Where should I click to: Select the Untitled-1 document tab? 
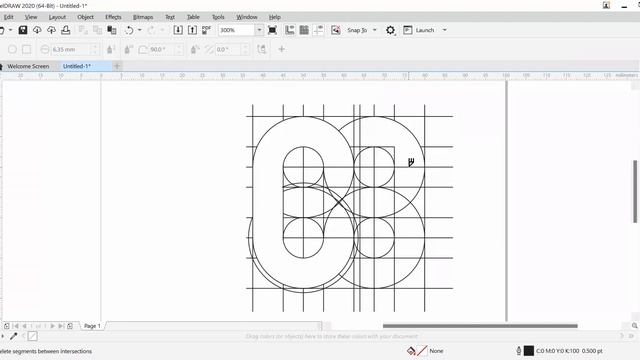77,66
